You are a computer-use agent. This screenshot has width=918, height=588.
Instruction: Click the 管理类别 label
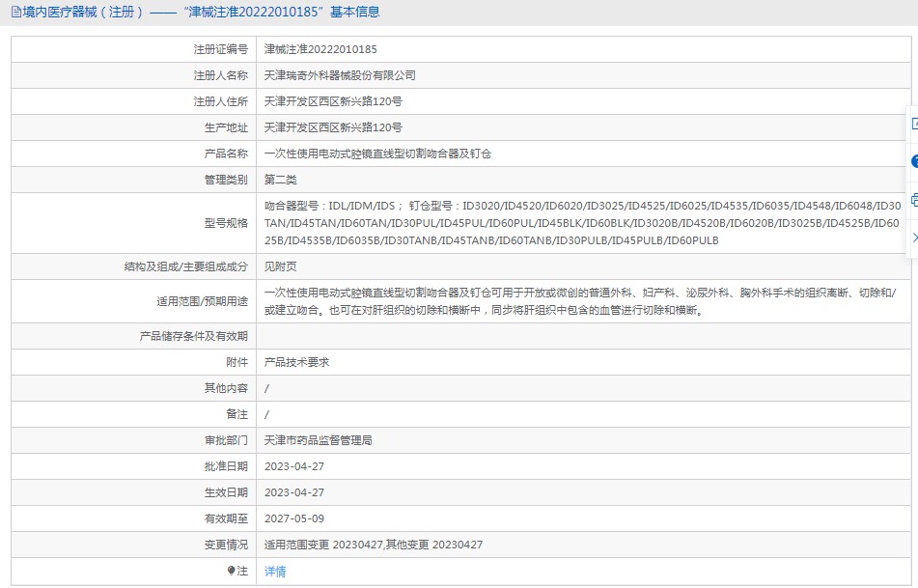(x=226, y=180)
